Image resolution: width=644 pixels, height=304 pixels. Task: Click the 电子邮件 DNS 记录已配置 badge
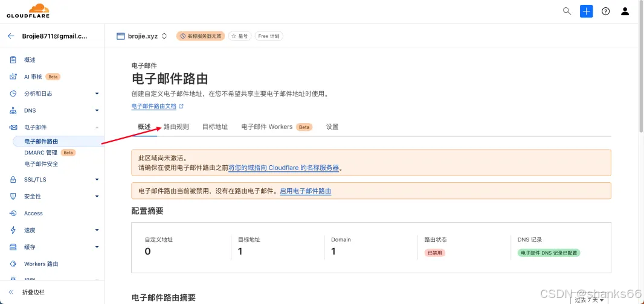tap(549, 253)
